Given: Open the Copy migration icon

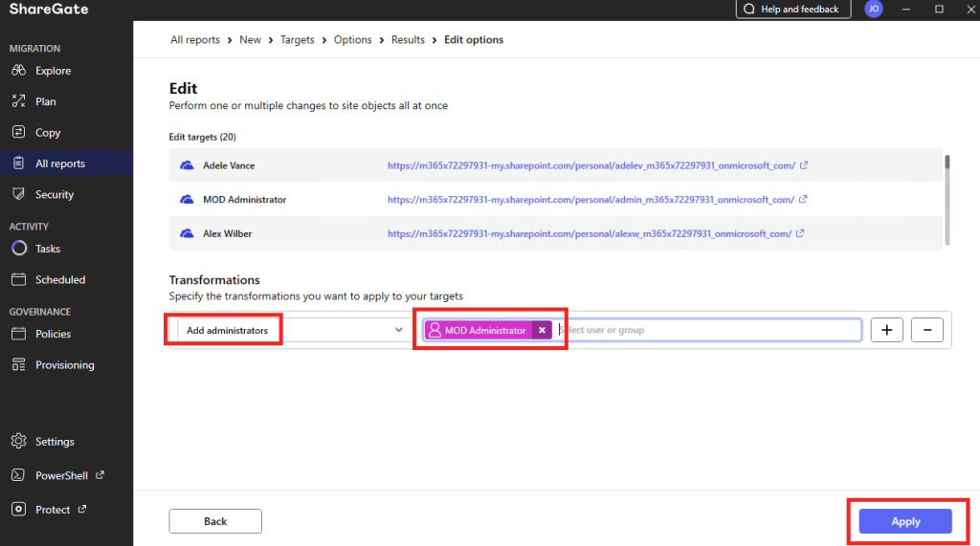Looking at the screenshot, I should (x=19, y=132).
